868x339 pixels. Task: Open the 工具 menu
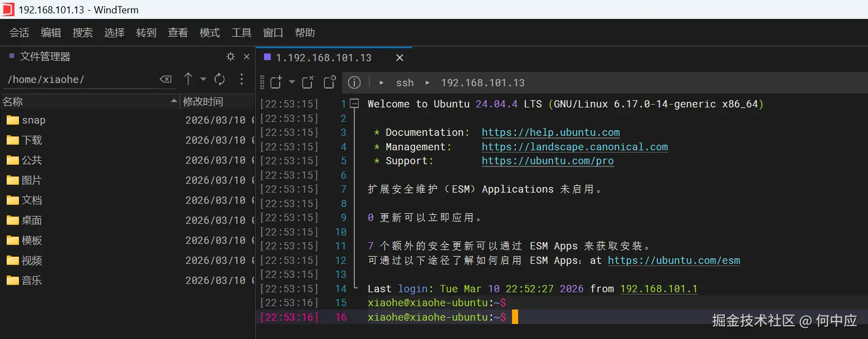coord(241,33)
